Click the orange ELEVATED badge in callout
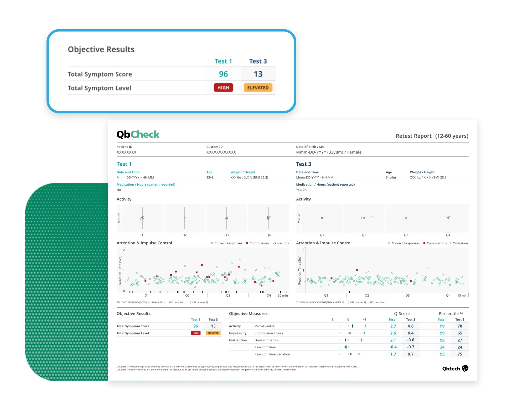Viewport: 507px width, 420px height. 258,88
